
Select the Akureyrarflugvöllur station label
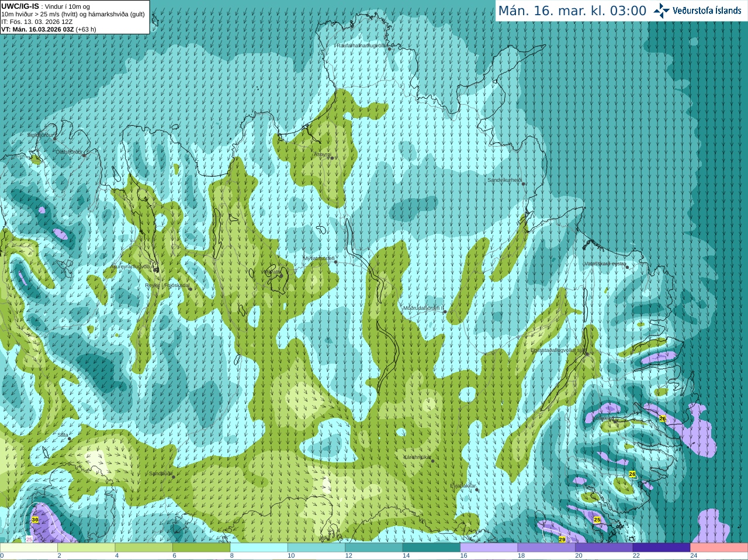(x=132, y=267)
